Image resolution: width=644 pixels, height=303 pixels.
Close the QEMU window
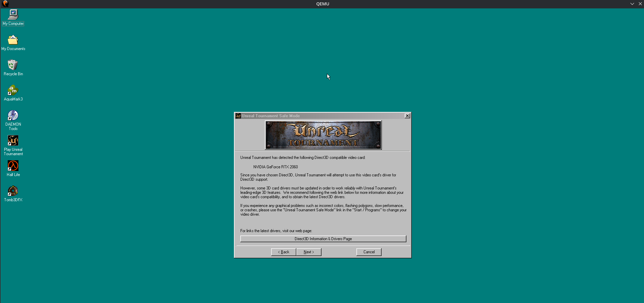coord(640,4)
